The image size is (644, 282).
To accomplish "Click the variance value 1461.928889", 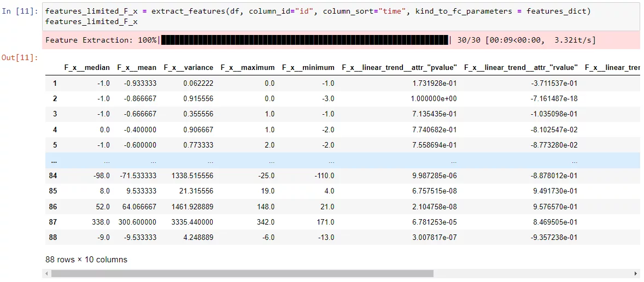I will tap(193, 207).
